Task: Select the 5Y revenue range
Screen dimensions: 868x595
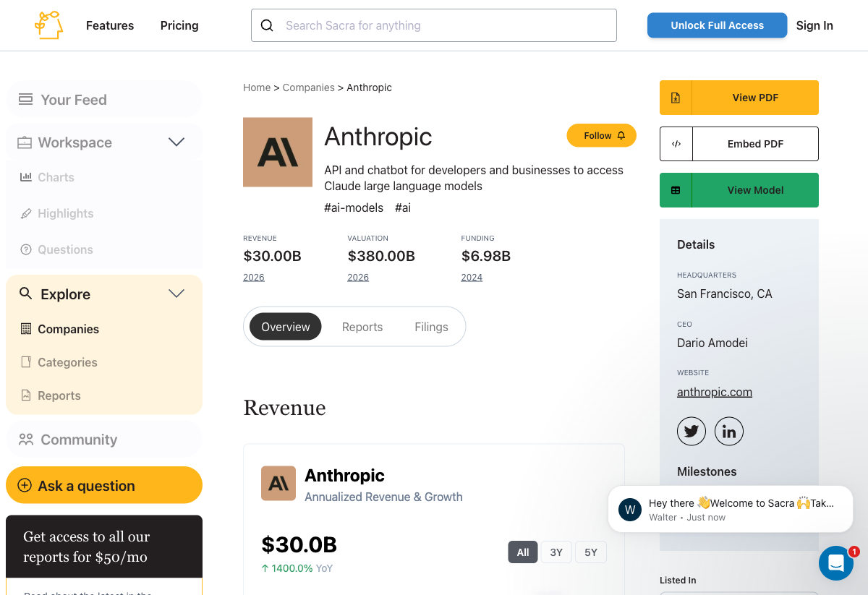Action: click(590, 552)
